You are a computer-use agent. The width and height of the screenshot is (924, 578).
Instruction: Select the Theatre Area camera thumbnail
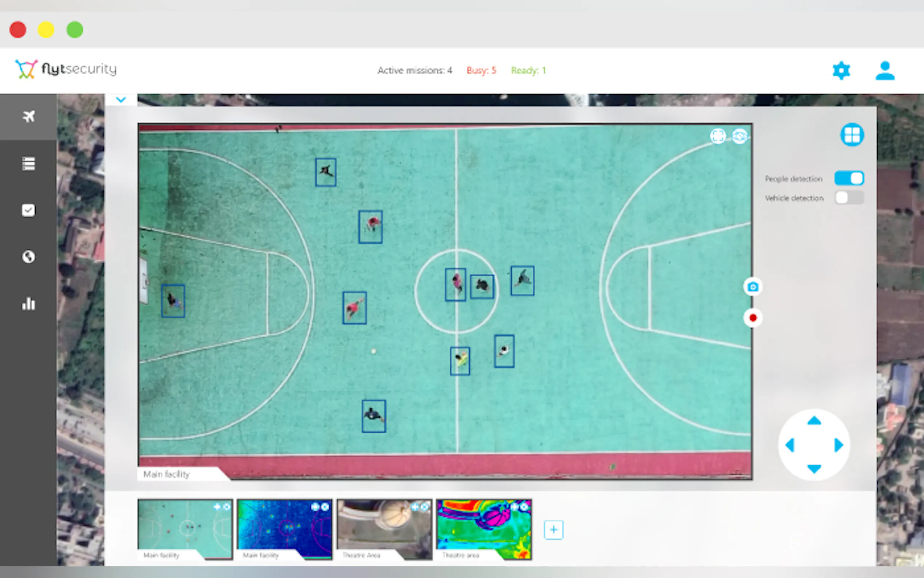(384, 529)
